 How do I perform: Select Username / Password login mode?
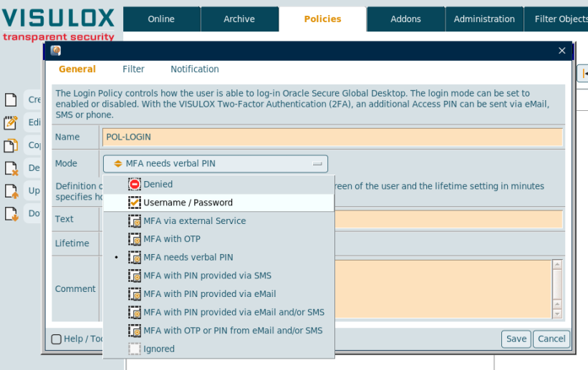pos(188,203)
